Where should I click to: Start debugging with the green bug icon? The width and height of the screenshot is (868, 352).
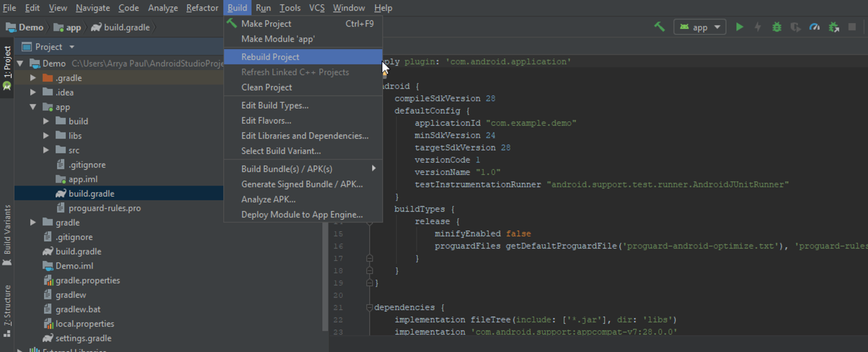[776, 27]
